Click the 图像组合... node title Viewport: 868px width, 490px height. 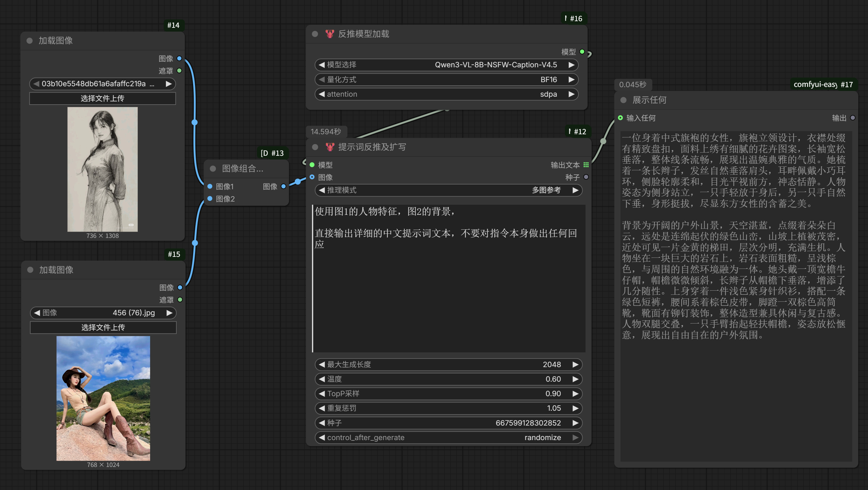coord(243,168)
